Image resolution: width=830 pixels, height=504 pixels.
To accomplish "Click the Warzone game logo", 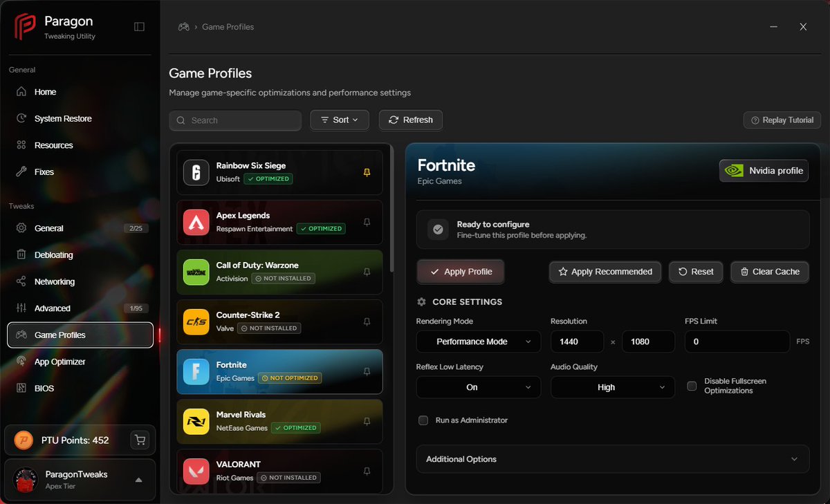I will click(196, 272).
